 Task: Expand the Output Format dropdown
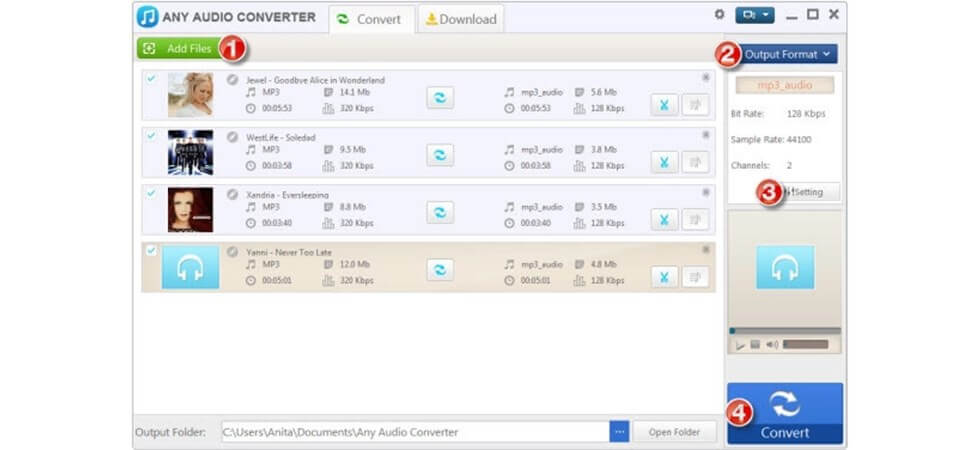point(788,54)
